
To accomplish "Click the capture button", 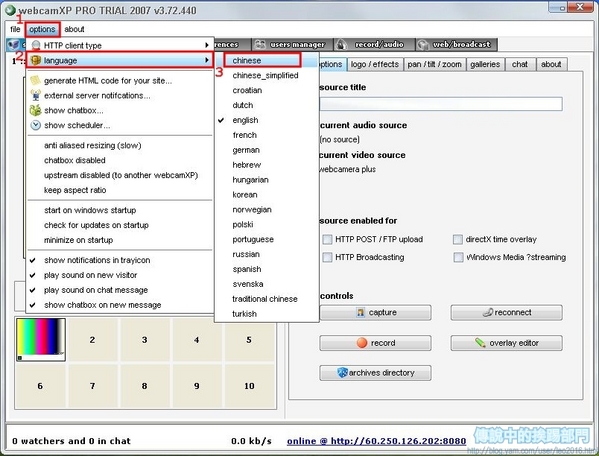I will (376, 312).
